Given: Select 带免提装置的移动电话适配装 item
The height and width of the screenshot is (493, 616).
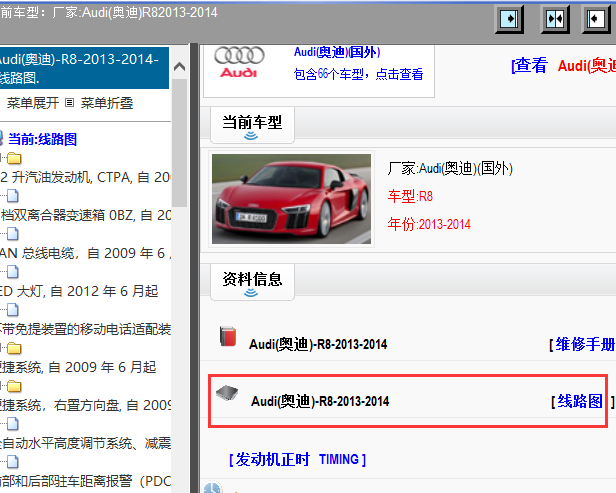Looking at the screenshot, I should coord(85,329).
